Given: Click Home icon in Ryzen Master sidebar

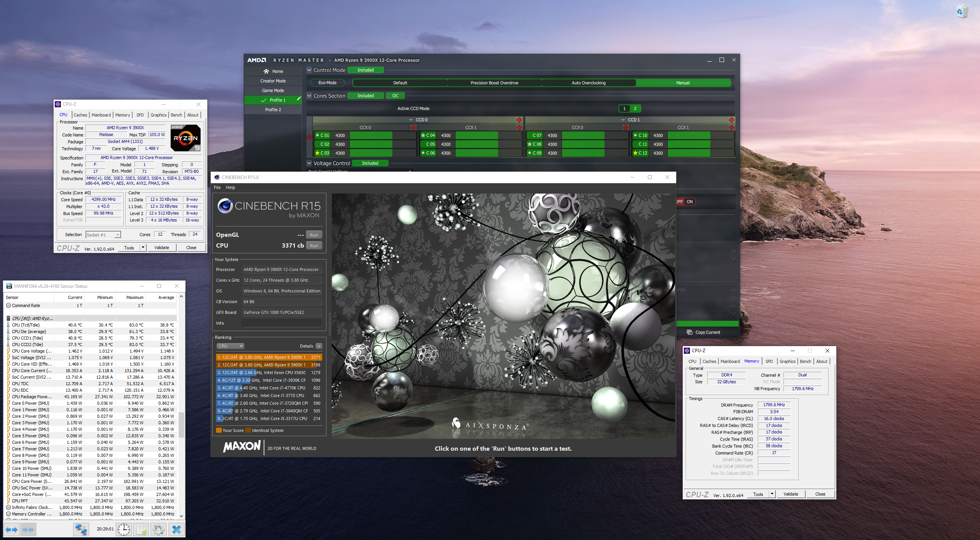Looking at the screenshot, I should click(266, 71).
